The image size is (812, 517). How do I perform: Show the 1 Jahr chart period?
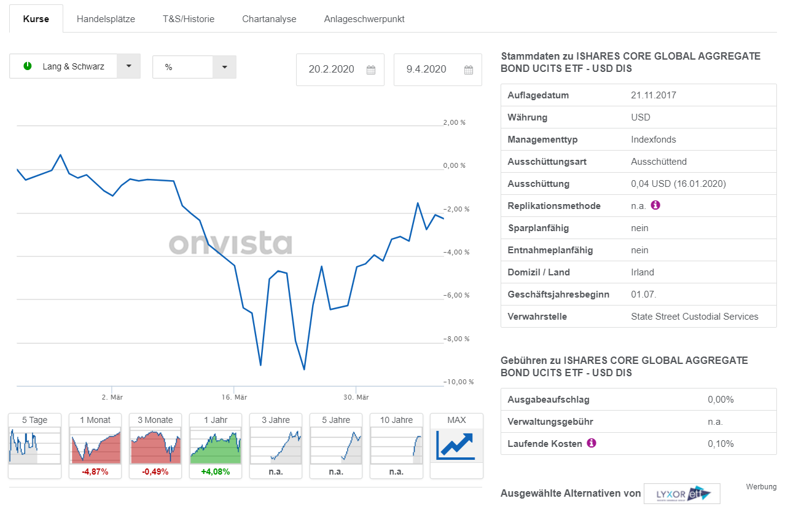coord(215,445)
